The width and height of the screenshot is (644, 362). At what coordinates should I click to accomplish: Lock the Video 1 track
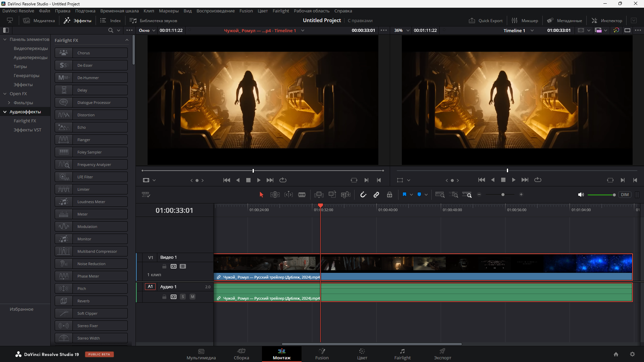click(x=164, y=266)
